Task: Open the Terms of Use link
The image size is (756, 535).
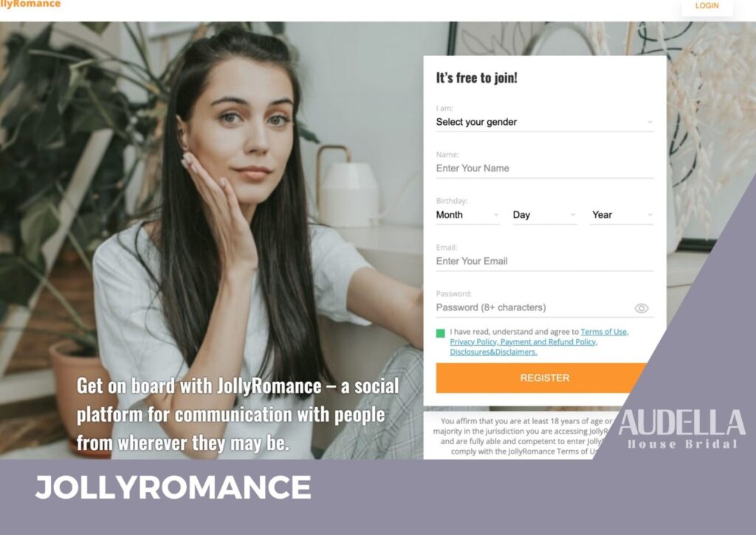Action: tap(604, 332)
